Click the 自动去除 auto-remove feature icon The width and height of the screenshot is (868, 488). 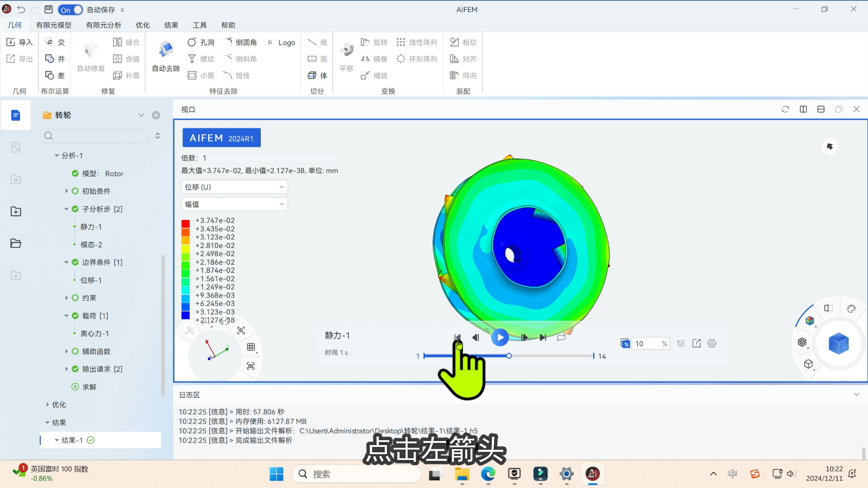(x=165, y=50)
